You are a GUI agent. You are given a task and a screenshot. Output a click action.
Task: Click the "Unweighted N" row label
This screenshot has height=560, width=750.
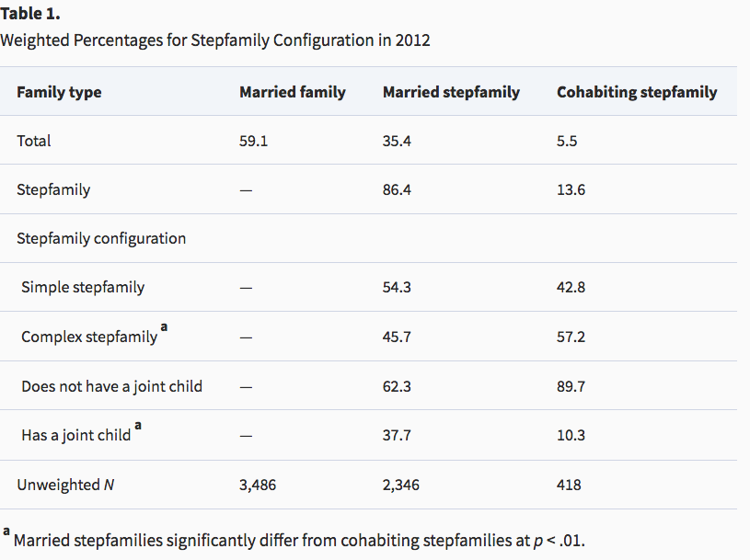pyautogui.click(x=65, y=485)
